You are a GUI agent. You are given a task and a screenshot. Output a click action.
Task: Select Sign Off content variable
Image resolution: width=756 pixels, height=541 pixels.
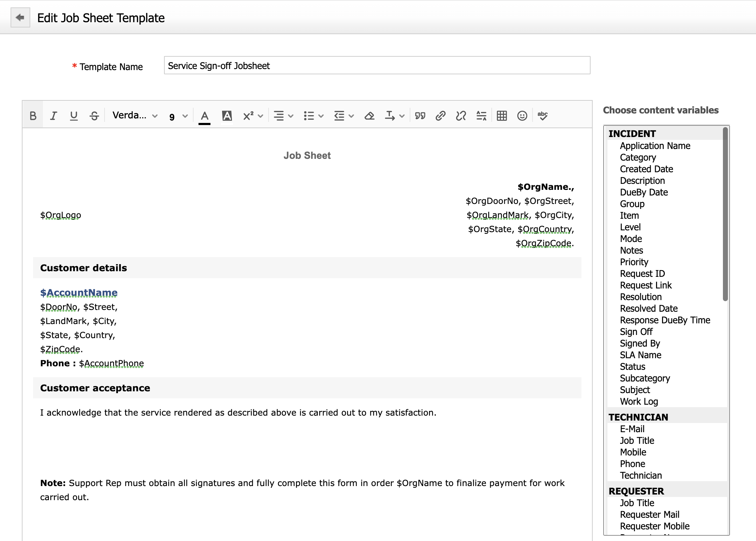click(636, 332)
